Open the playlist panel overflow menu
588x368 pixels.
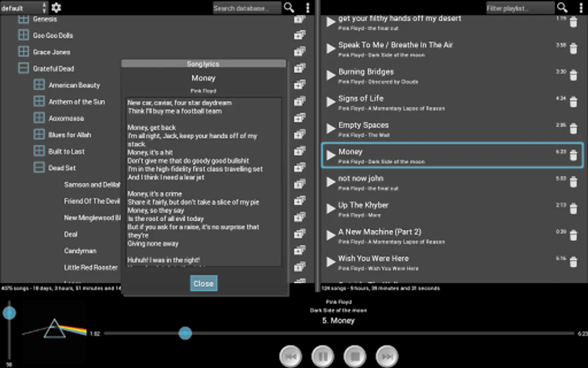pyautogui.click(x=581, y=7)
